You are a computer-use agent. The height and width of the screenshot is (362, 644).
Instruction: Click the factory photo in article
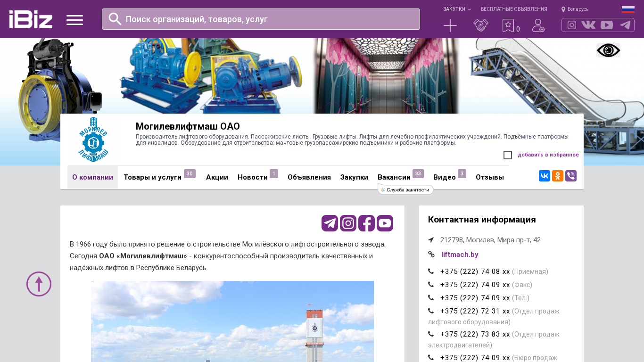click(x=232, y=321)
